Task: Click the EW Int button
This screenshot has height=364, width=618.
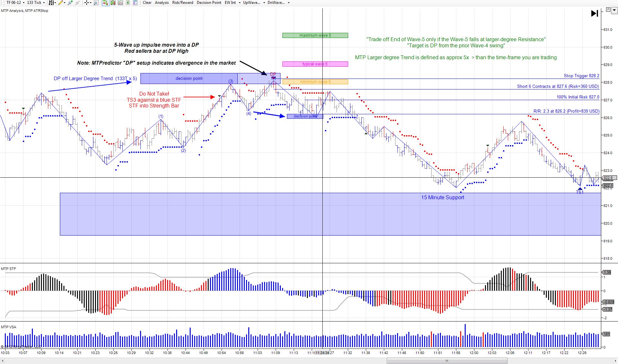Action: (230, 3)
